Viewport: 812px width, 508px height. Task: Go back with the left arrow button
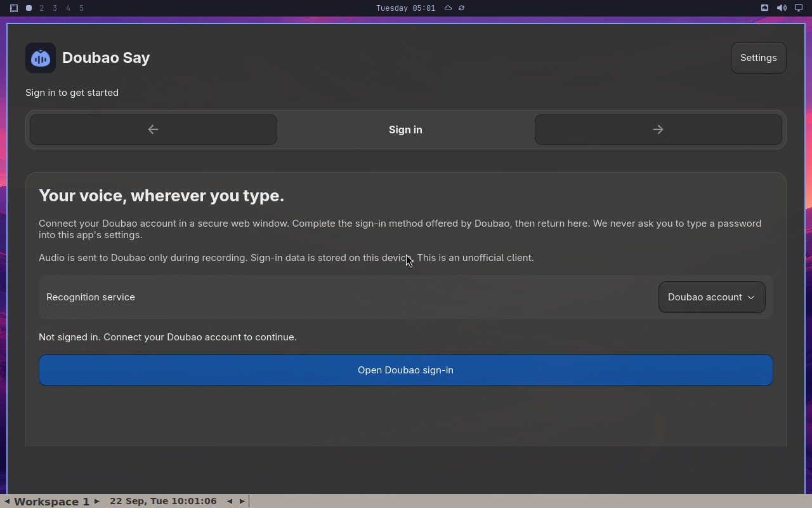153,130
